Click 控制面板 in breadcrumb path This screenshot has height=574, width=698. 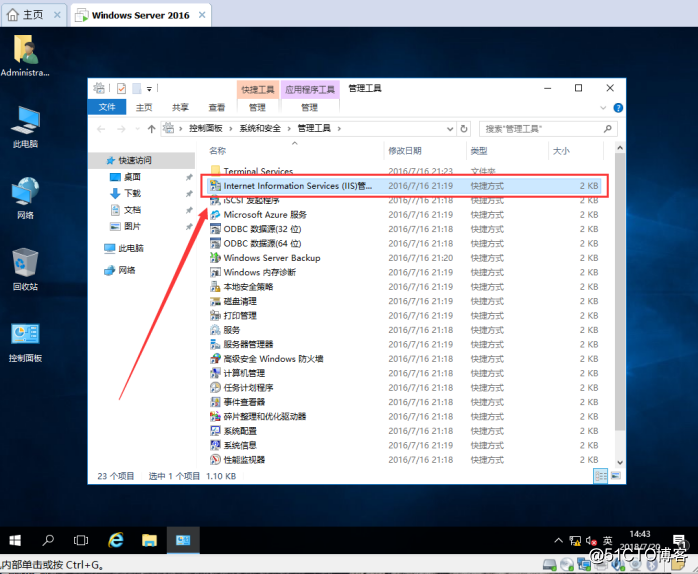pos(206,128)
